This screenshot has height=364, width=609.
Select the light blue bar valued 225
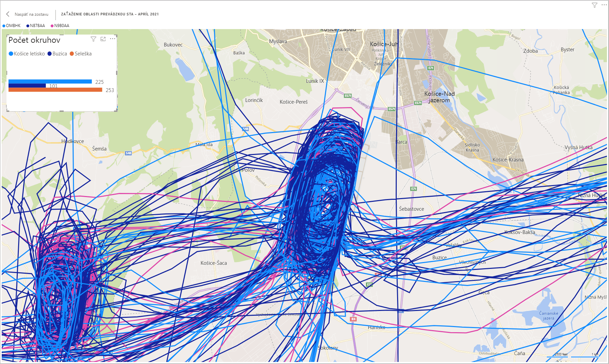[x=50, y=81]
